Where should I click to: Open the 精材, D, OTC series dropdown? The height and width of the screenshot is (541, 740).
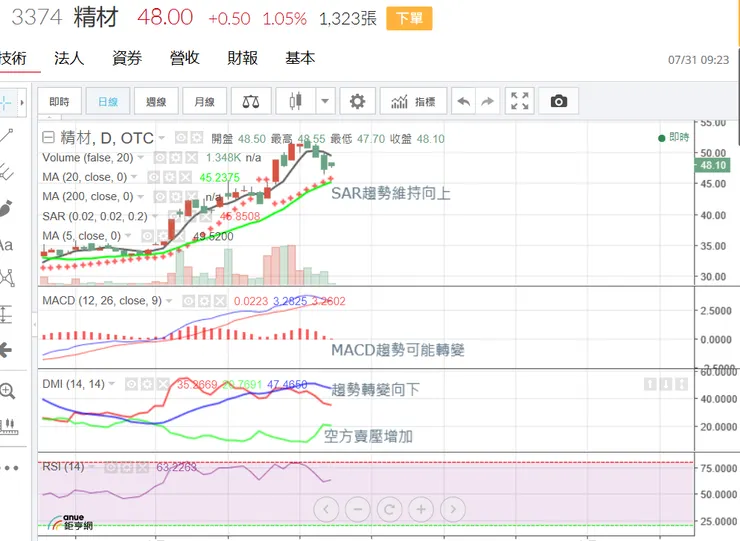pos(161,138)
